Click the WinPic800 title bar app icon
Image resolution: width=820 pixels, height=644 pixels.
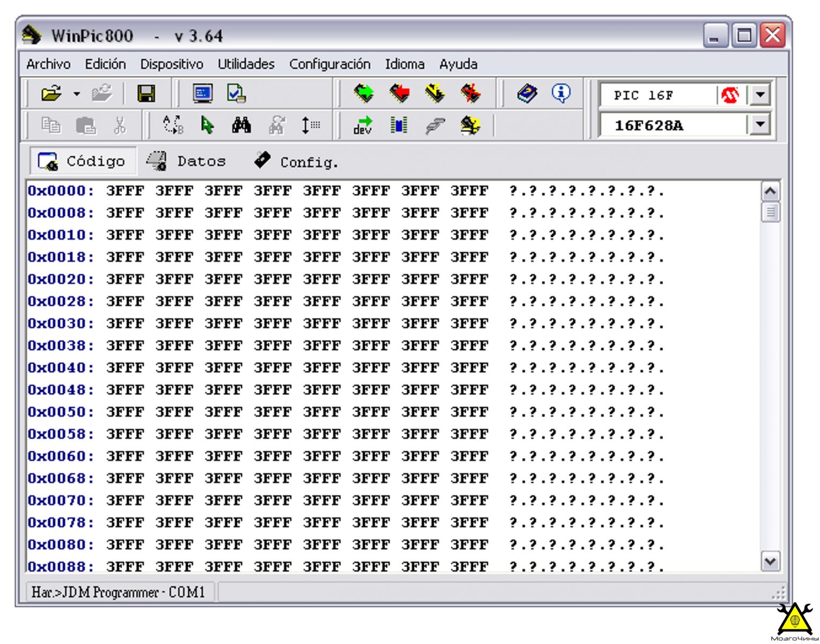click(x=32, y=35)
